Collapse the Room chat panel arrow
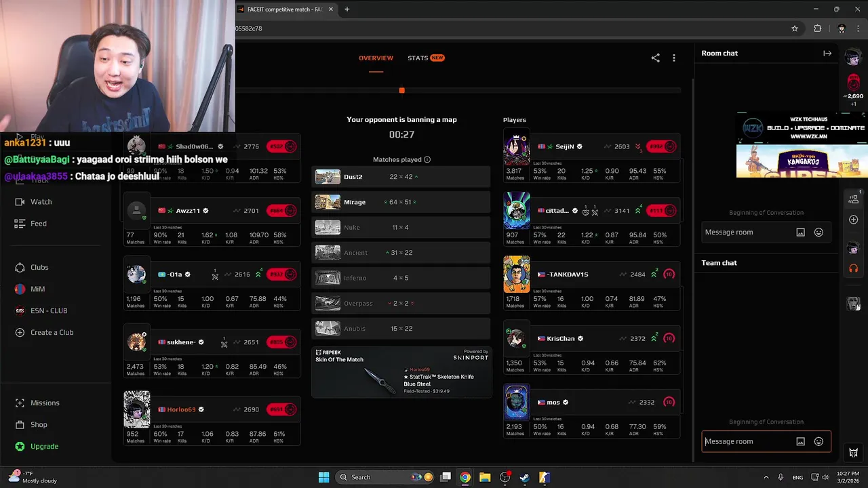 [x=827, y=53]
